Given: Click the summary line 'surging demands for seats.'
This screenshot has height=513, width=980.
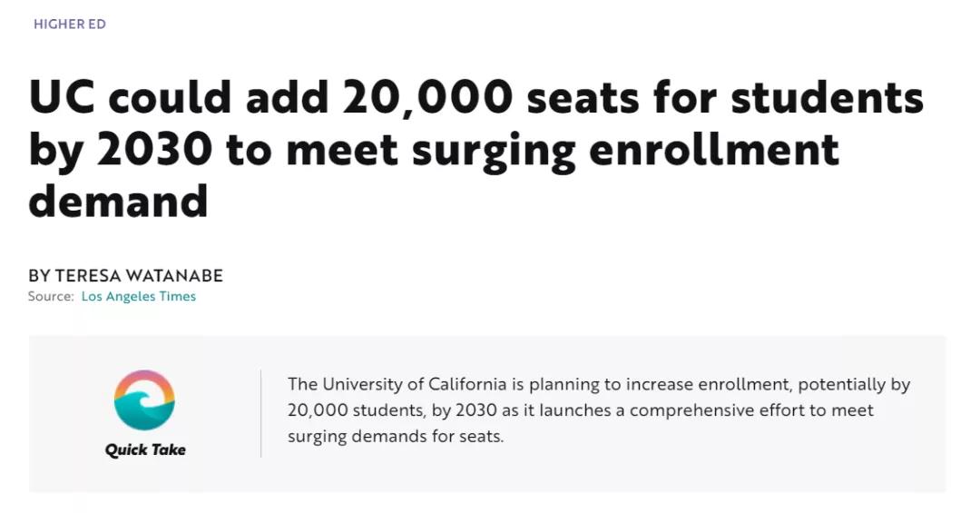Looking at the screenshot, I should (x=396, y=436).
